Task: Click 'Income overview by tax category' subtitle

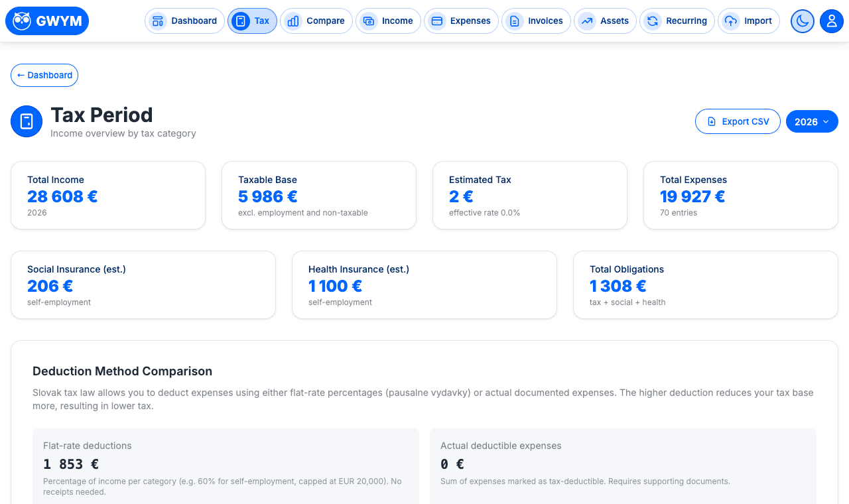Action: tap(123, 133)
